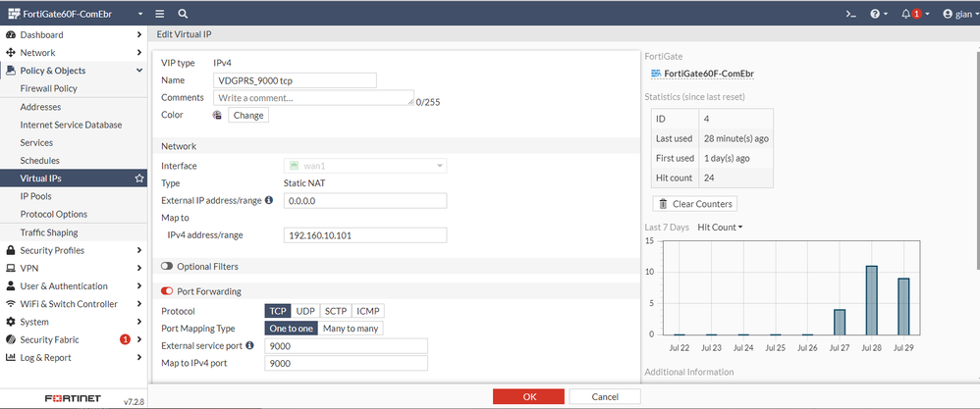Viewport: 980px width, 409px height.
Task: Click the User & Authentication person icon
Action: click(x=10, y=286)
